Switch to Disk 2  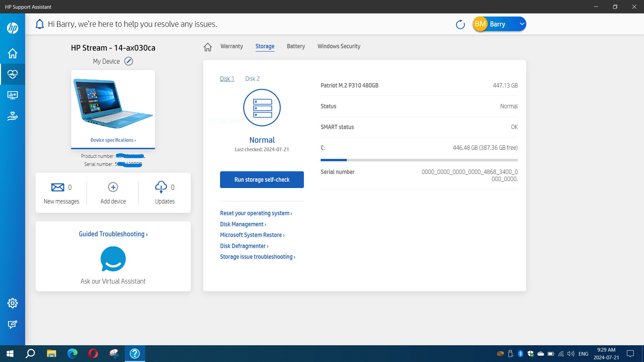click(252, 79)
